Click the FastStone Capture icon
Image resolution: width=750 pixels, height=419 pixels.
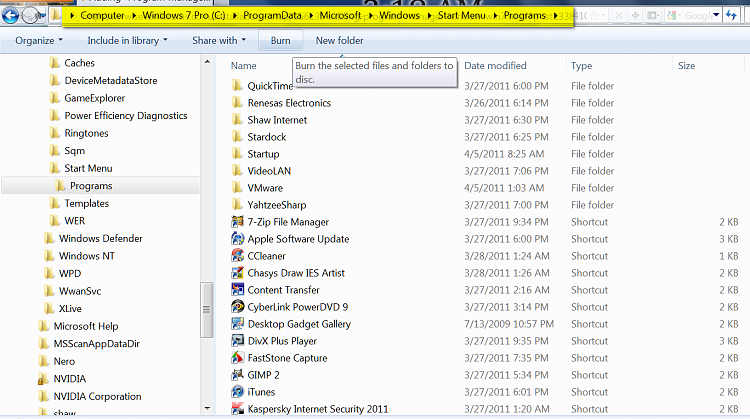click(x=237, y=357)
